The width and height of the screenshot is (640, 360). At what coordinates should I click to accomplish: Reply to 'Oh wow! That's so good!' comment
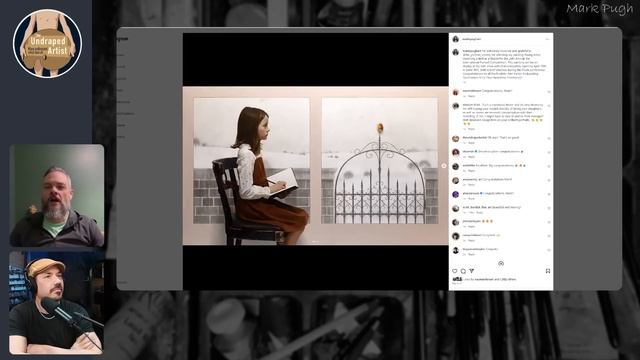click(471, 143)
